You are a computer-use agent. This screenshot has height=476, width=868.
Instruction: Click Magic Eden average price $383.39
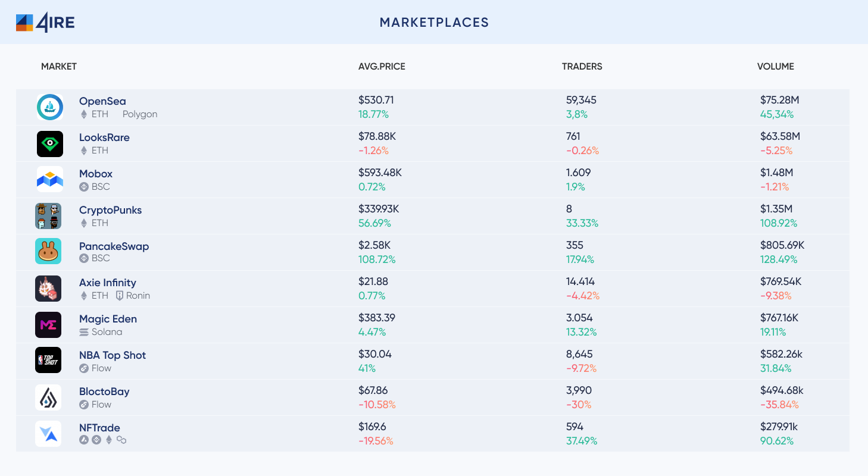[x=377, y=318]
